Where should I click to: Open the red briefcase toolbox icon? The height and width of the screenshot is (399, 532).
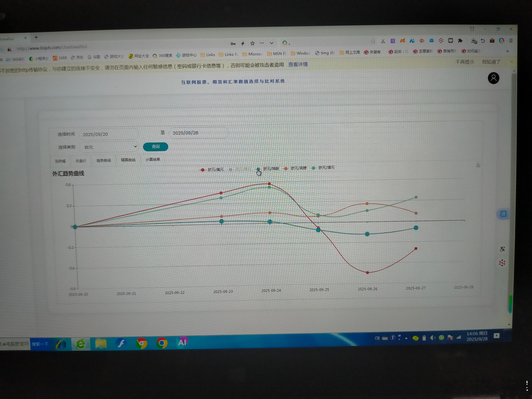(x=492, y=40)
